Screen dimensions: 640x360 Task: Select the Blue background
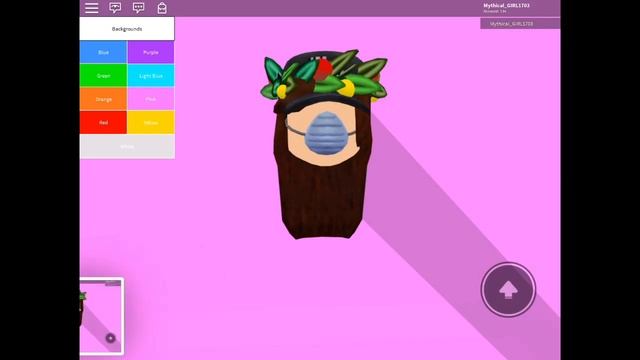[103, 52]
